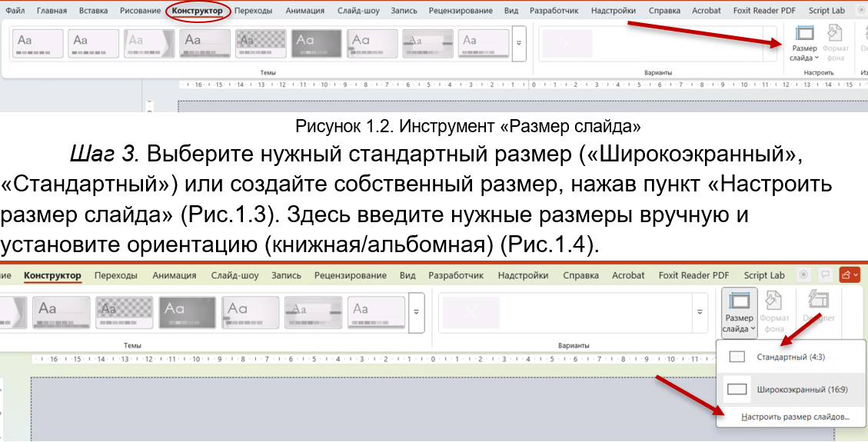Image resolution: width=868 pixels, height=442 pixels.
Task: Open comments icon next to the share button
Action: point(826,275)
